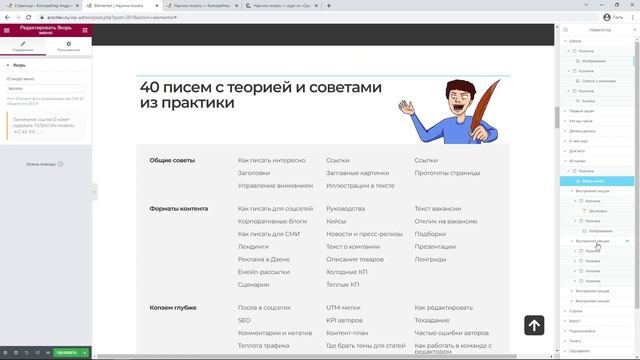Click the scroll-to-top arrow button on page
This screenshot has width=640, height=360.
[534, 325]
